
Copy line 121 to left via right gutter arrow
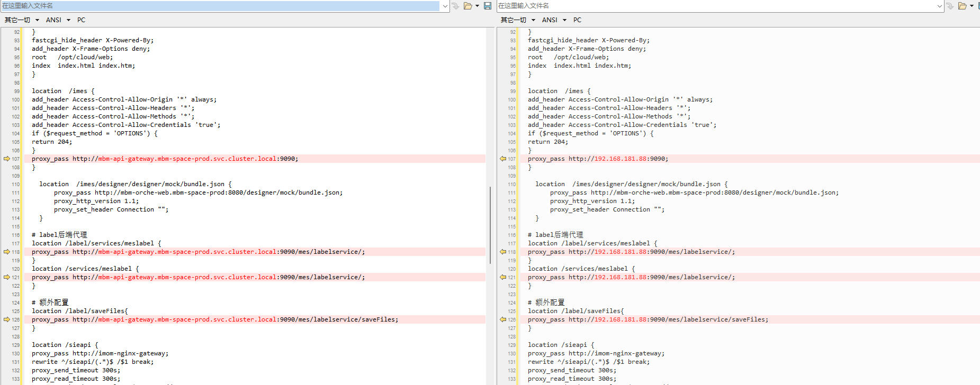point(503,277)
